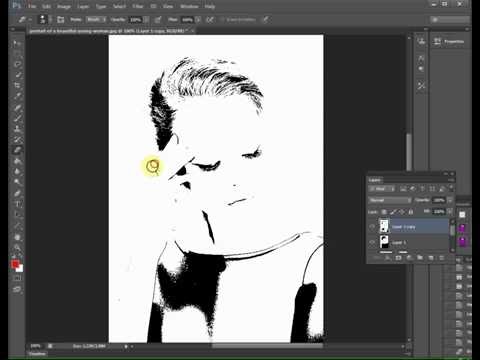Select the Eraser tool in toolbox

17,150
